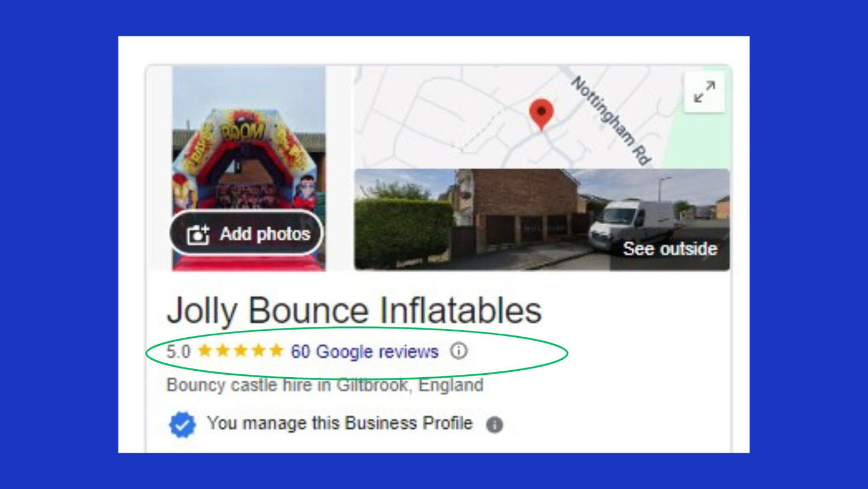Expand the map to full view
This screenshot has width=868, height=489.
(704, 92)
